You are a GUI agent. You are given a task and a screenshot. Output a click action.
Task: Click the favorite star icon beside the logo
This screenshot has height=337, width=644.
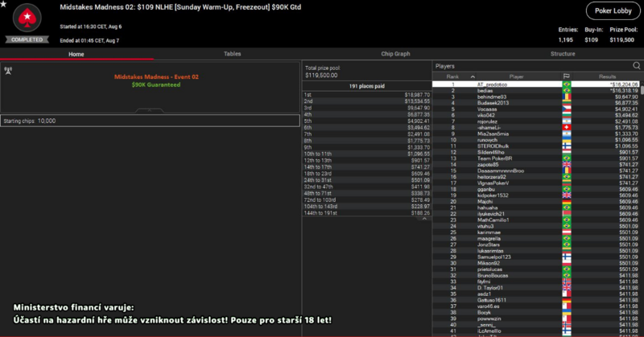(x=3, y=4)
